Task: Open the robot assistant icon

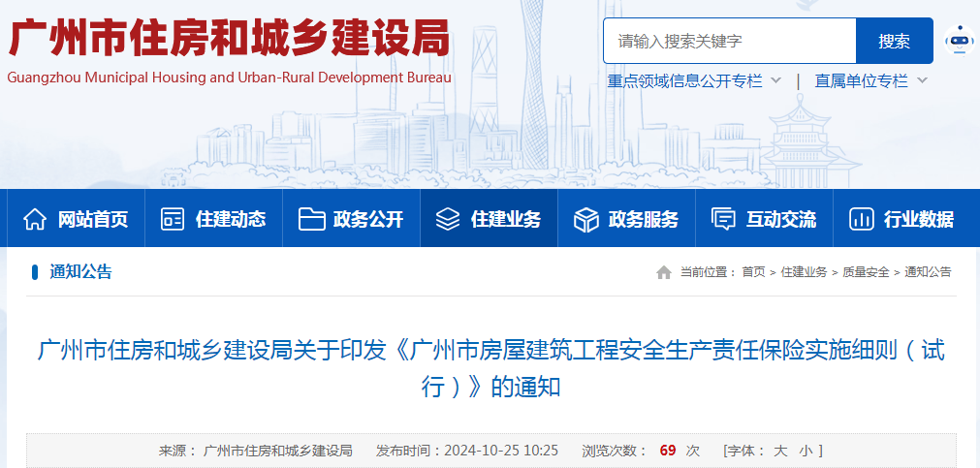Action: (x=960, y=42)
